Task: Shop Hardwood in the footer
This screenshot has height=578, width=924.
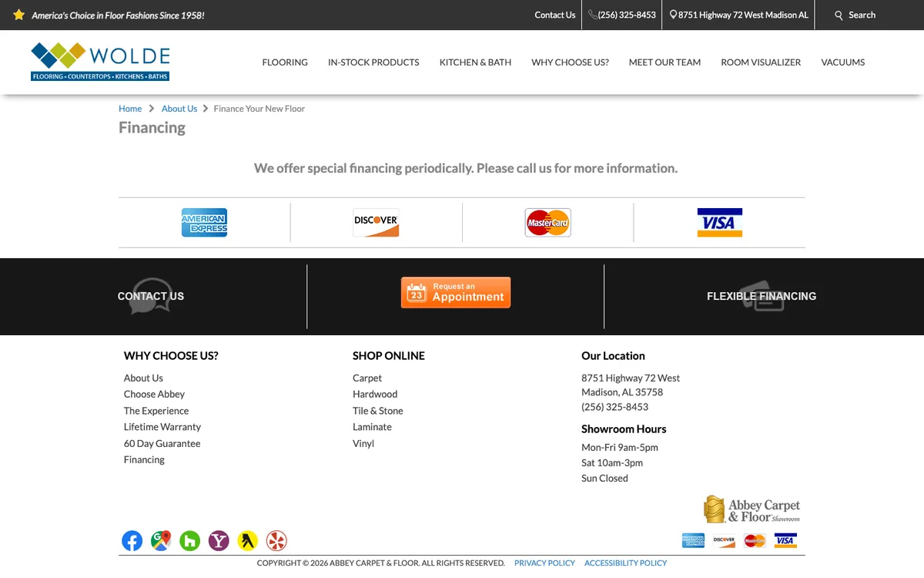Action: 375,394
